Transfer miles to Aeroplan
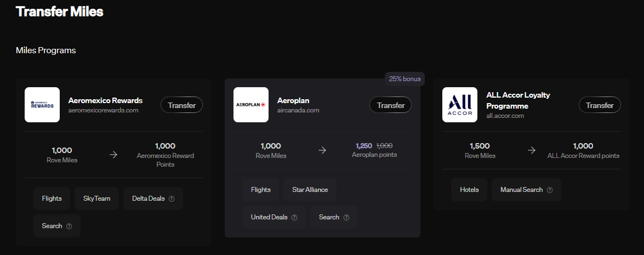This screenshot has height=255, width=644. (391, 105)
